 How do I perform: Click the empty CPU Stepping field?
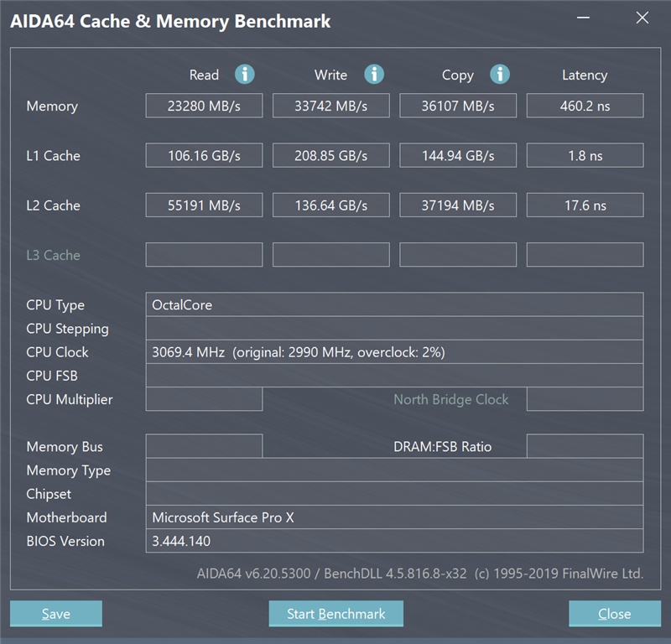[394, 328]
